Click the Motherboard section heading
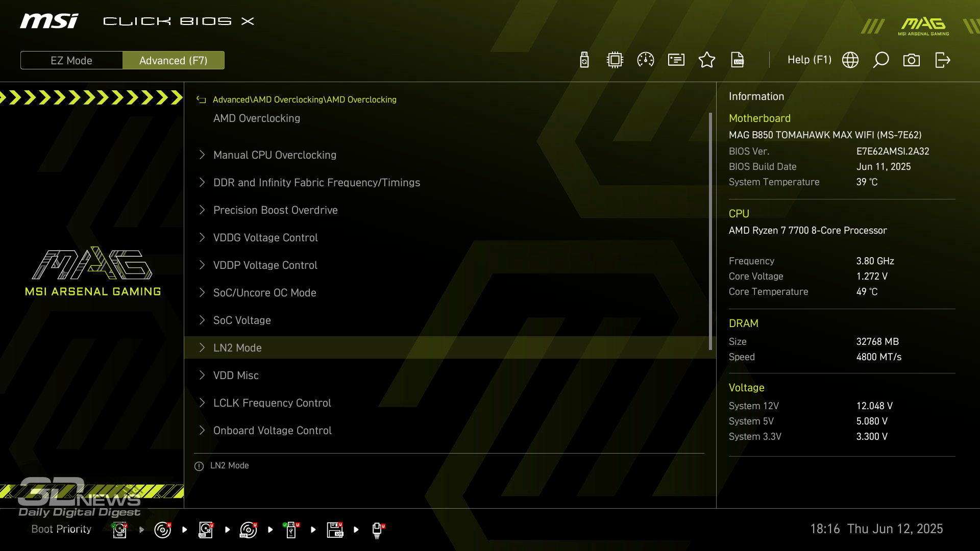 (759, 118)
